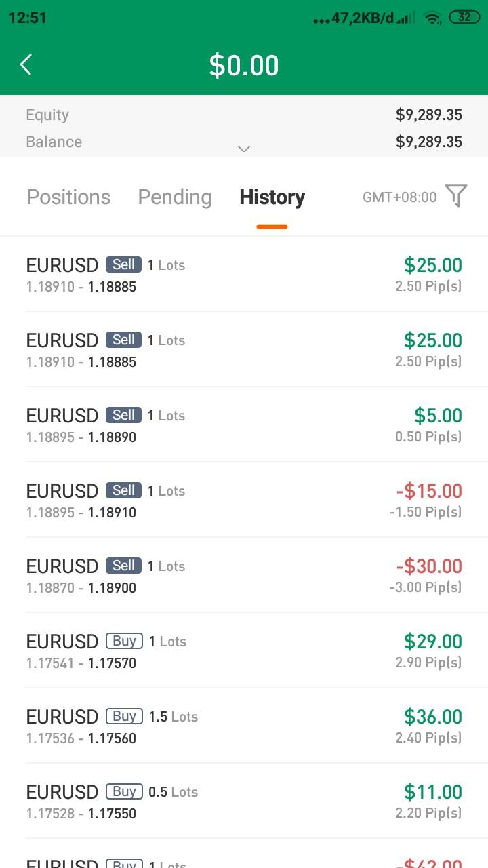Tap the Equity value $9,289.35
The height and width of the screenshot is (868, 488).
pos(428,115)
